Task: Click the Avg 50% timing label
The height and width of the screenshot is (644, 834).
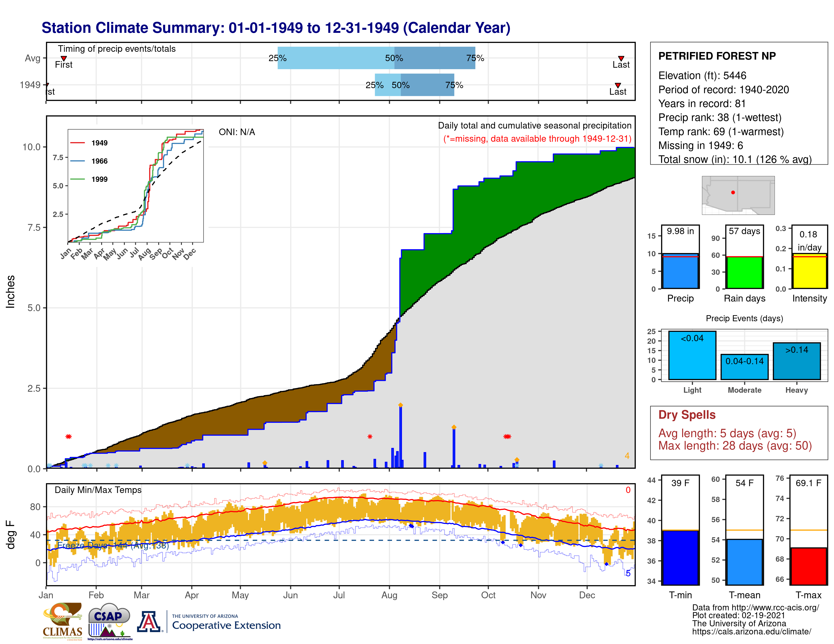Action: 394,58
